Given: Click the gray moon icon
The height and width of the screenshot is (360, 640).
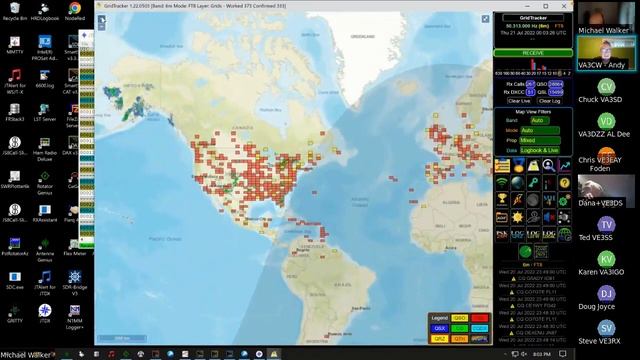Looking at the screenshot, I should (533, 200).
